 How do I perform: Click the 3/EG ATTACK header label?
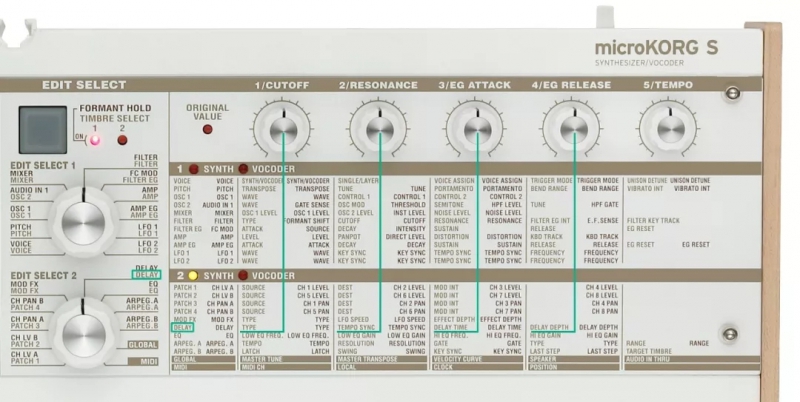point(474,85)
